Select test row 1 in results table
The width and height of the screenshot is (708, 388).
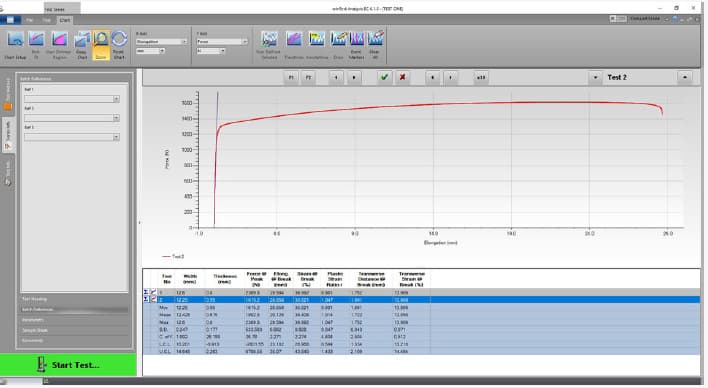pyautogui.click(x=422, y=293)
